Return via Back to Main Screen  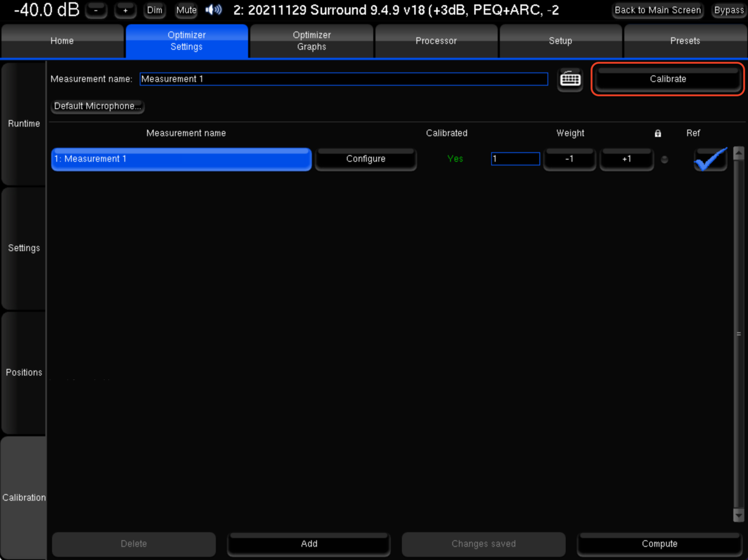[x=657, y=10]
